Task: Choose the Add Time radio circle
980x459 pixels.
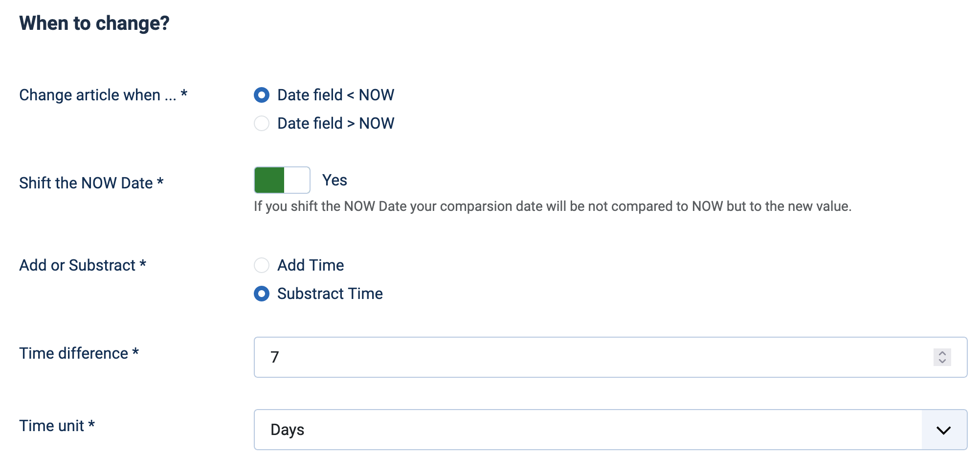Action: (262, 265)
